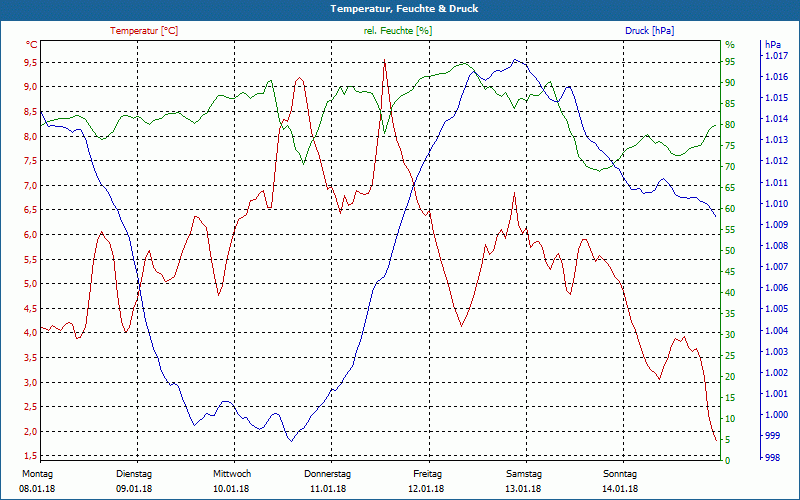Click the '90' humidity axis value

click(730, 83)
